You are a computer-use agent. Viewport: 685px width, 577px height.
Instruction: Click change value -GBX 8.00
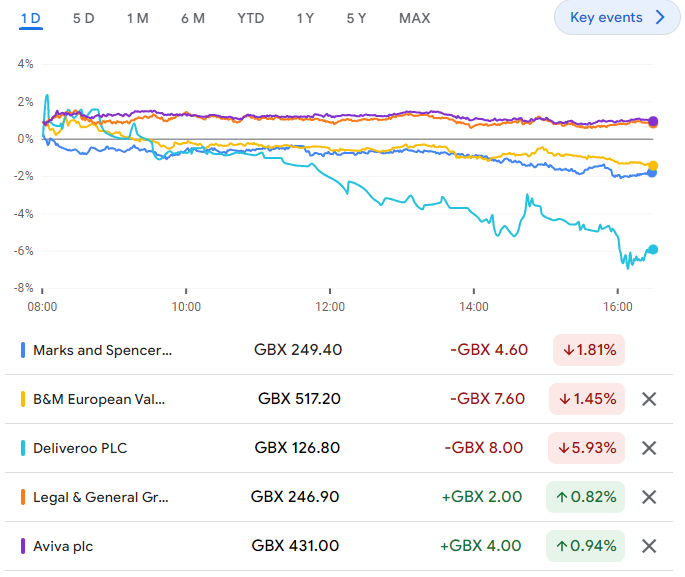(x=484, y=448)
